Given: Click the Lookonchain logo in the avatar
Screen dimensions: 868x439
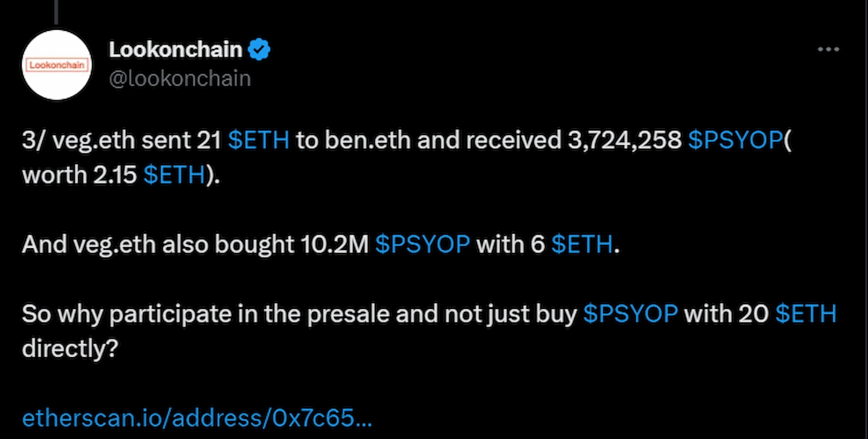Looking at the screenshot, I should (56, 65).
